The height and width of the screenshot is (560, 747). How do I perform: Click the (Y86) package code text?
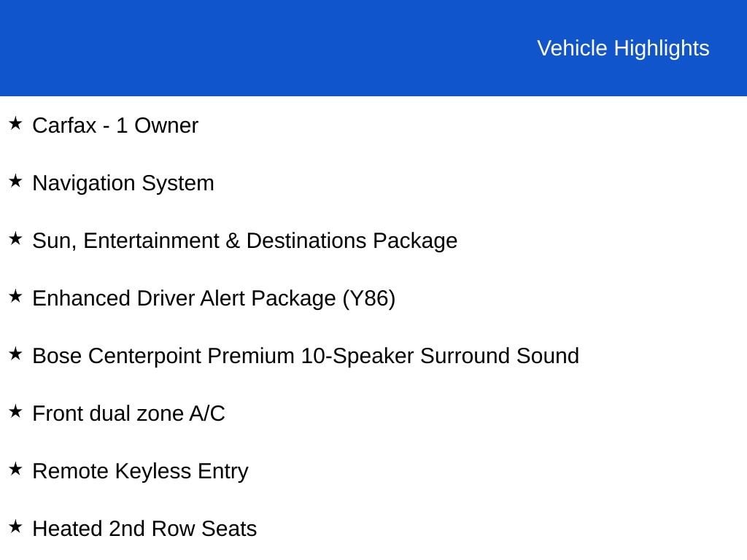(x=369, y=298)
